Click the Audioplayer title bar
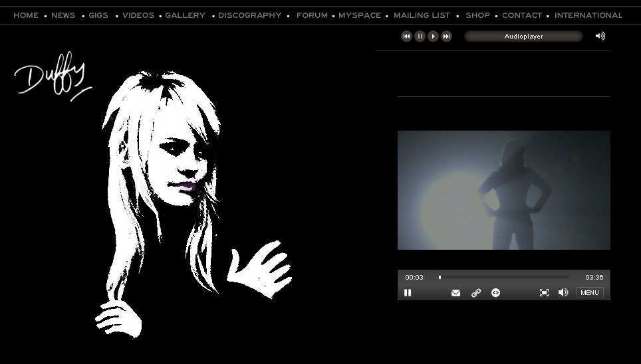The image size is (641, 364). (x=524, y=37)
